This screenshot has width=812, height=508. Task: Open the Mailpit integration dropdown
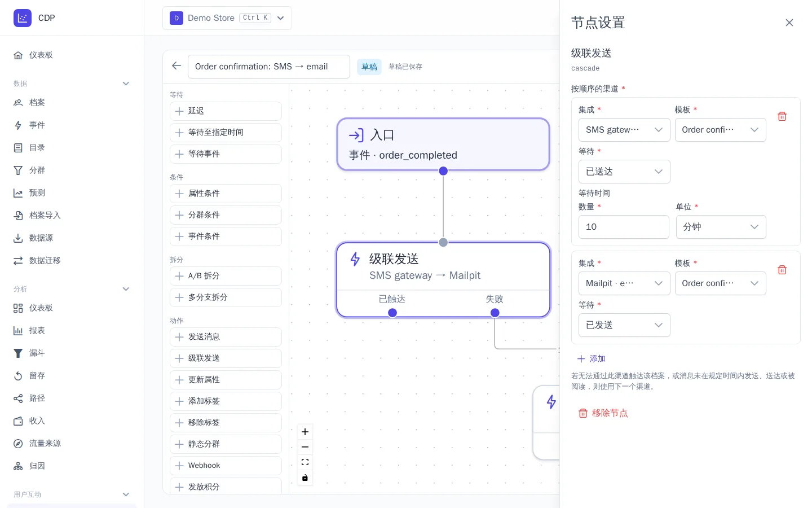624,283
